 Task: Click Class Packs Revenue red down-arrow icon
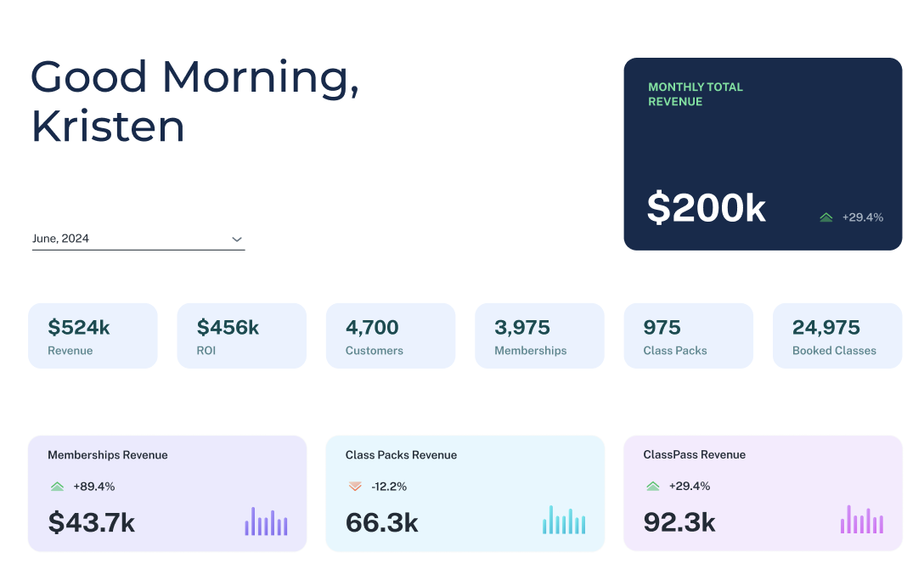[x=355, y=487]
